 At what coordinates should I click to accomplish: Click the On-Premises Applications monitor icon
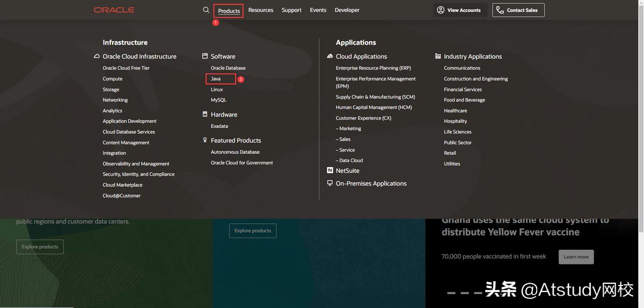[x=330, y=183]
